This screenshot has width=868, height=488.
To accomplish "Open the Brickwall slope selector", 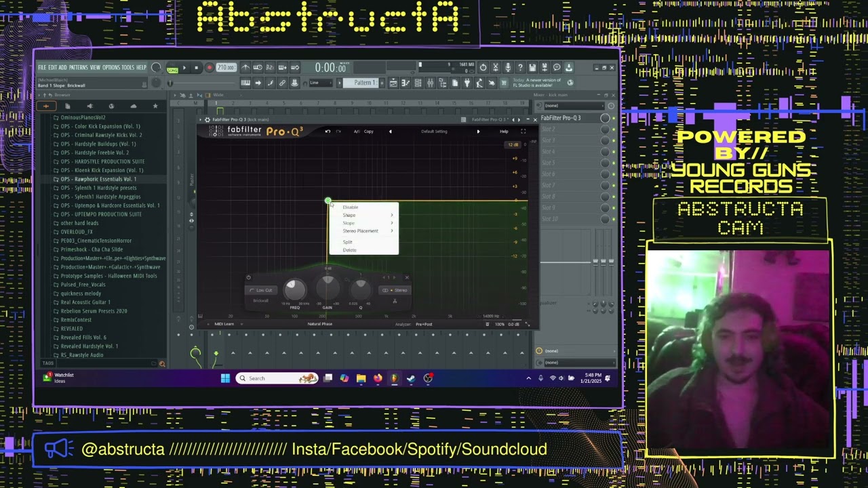I will click(260, 300).
